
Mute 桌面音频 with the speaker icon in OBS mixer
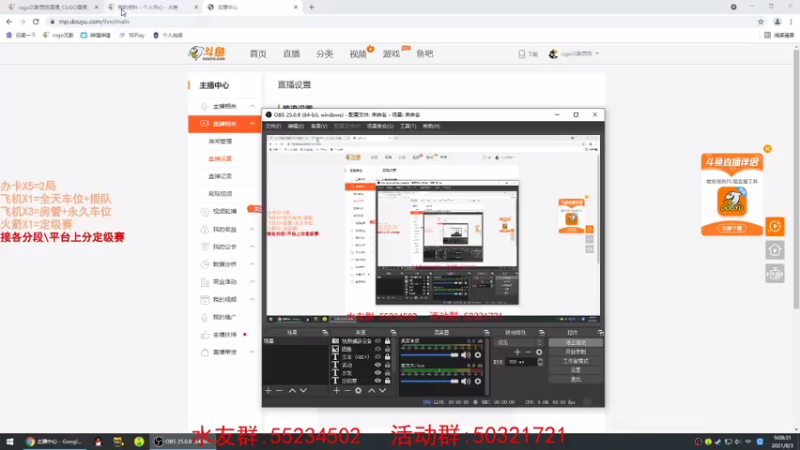coord(466,355)
